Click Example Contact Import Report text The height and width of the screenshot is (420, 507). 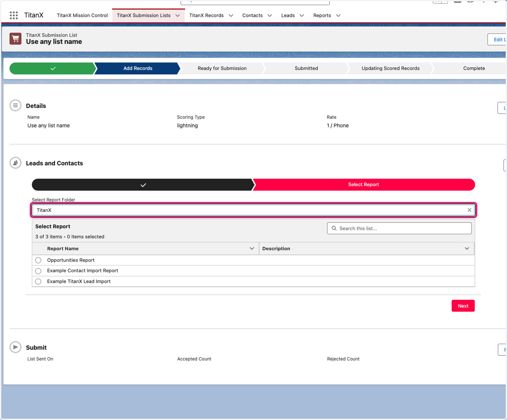(83, 271)
